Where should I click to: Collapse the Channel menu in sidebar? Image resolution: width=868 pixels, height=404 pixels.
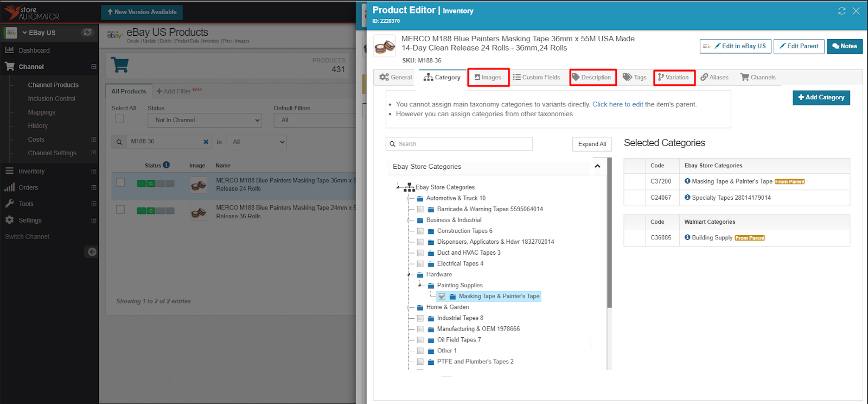(93, 67)
